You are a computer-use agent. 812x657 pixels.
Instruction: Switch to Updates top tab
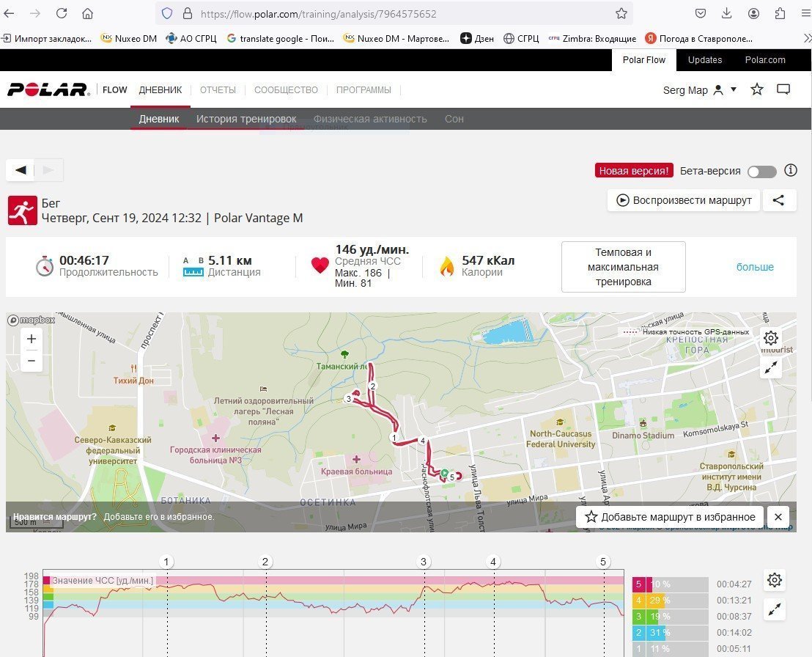click(705, 59)
